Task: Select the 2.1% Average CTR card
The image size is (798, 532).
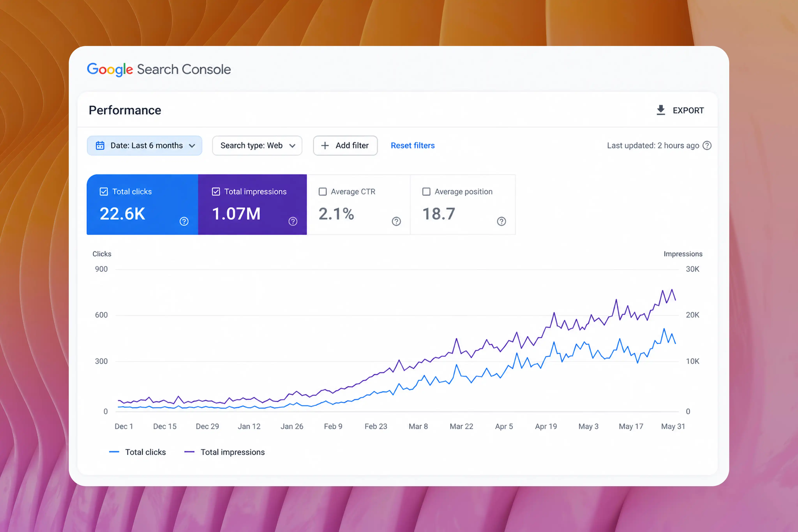Action: (359, 205)
